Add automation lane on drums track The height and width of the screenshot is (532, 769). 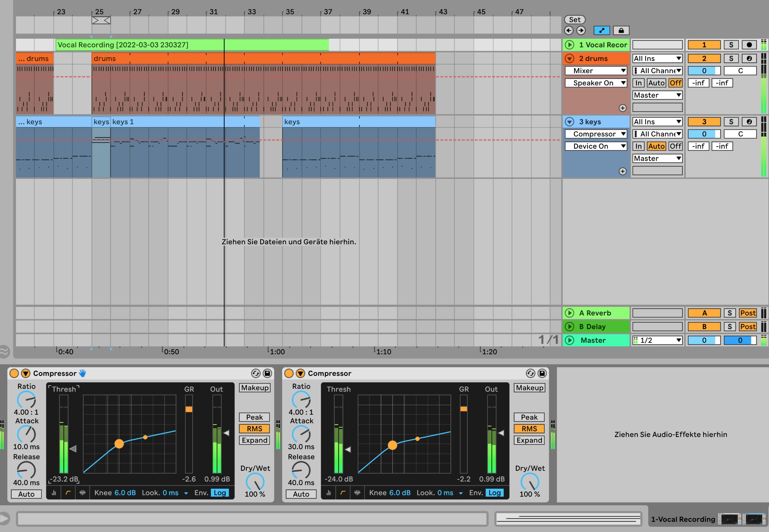click(x=622, y=108)
